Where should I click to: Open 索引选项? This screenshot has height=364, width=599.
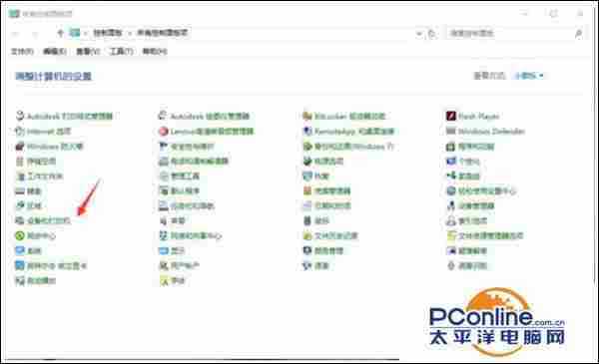(466, 221)
